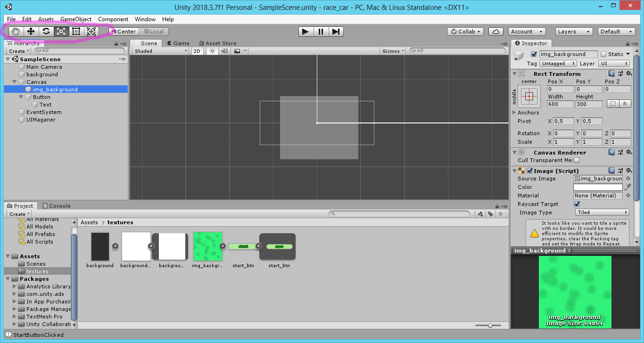This screenshot has height=343, width=644.
Task: Enable the Static checkbox
Action: point(603,54)
